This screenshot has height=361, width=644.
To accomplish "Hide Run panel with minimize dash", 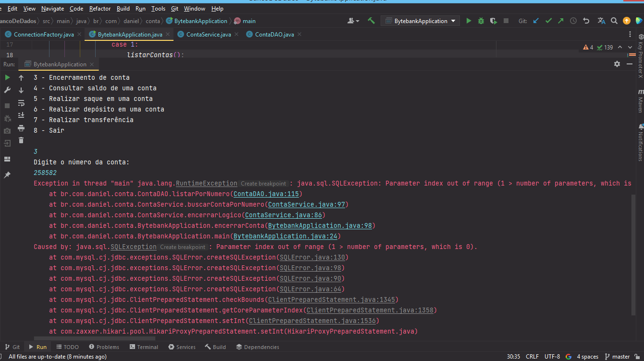I will point(630,64).
